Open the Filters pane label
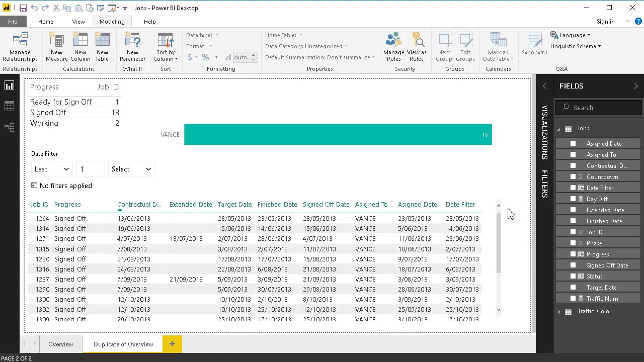The width and height of the screenshot is (644, 362). click(544, 184)
